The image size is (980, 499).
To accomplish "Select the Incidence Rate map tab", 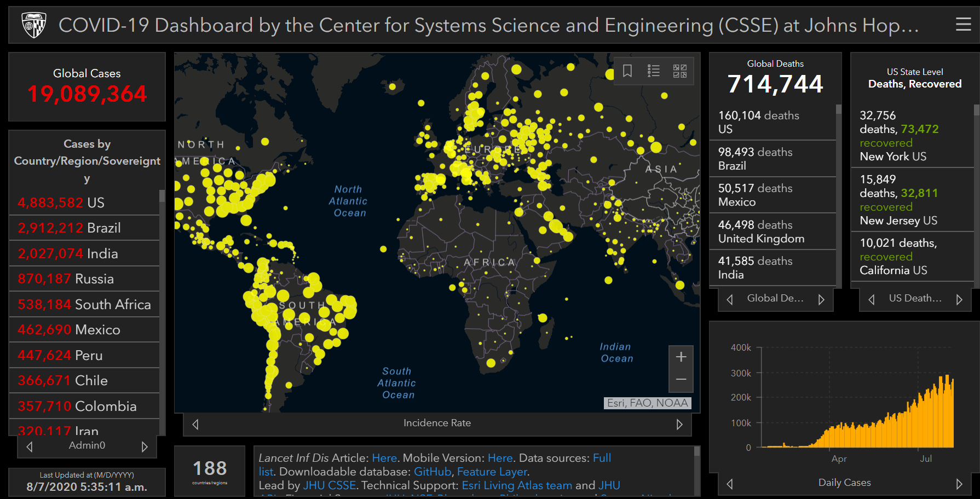I will [437, 423].
